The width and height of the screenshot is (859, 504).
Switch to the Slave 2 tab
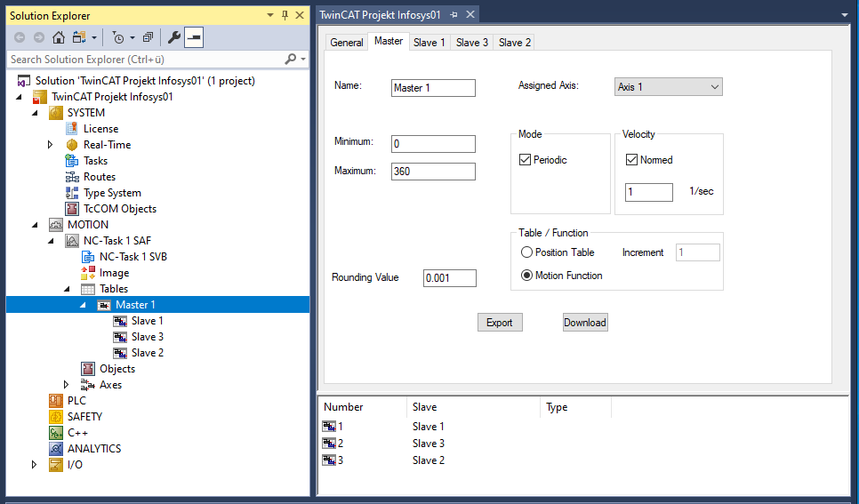(514, 42)
